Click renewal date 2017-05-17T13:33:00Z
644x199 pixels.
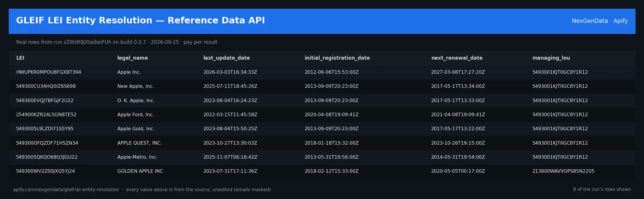458,101
